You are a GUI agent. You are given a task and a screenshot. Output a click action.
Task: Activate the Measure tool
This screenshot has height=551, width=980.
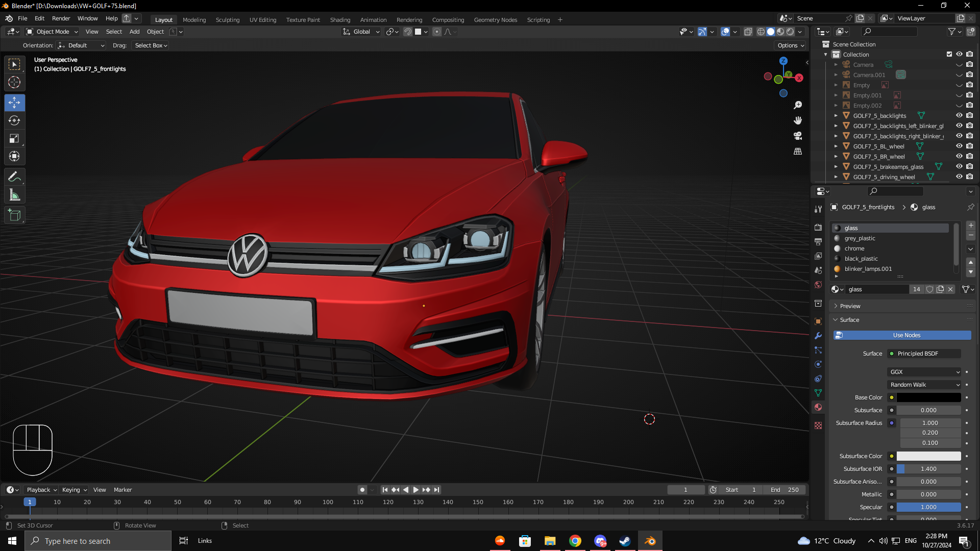point(14,195)
